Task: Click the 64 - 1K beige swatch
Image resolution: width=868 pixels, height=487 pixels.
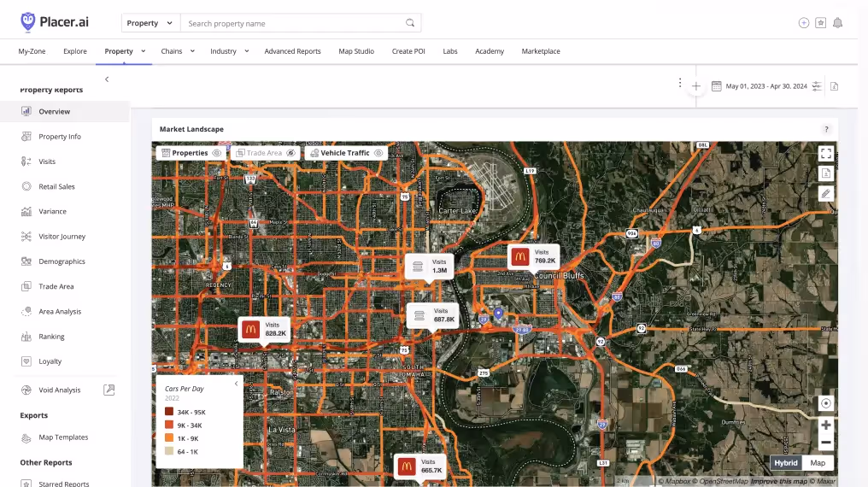Action: pos(169,451)
